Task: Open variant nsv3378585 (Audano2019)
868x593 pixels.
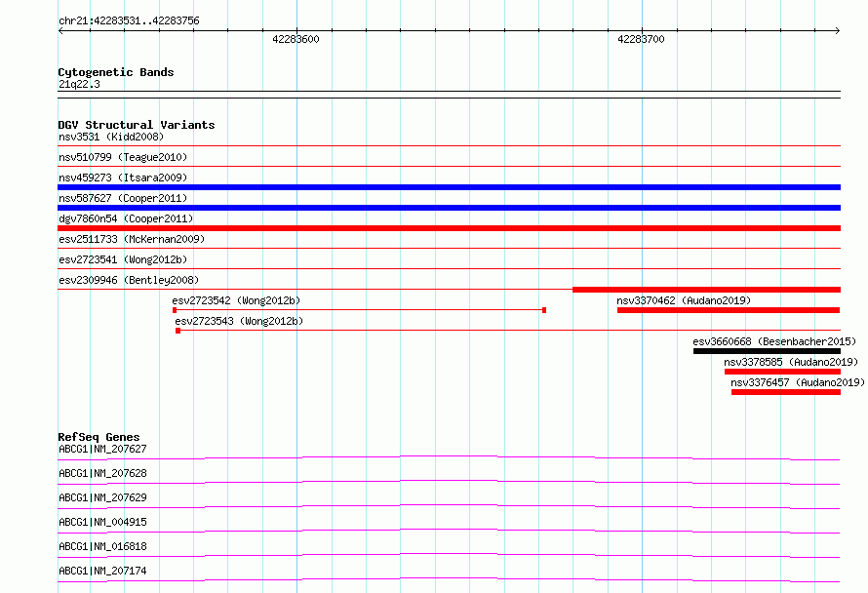Action: coord(791,362)
